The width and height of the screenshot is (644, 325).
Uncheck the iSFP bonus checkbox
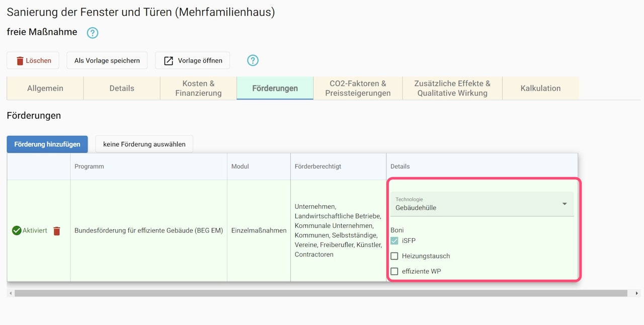(394, 241)
